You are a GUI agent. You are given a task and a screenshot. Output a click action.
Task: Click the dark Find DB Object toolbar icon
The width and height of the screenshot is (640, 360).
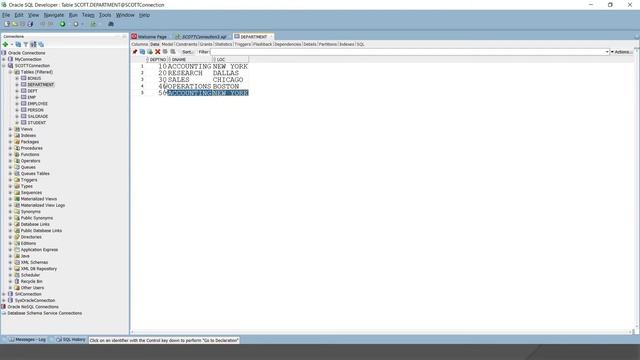111,24
